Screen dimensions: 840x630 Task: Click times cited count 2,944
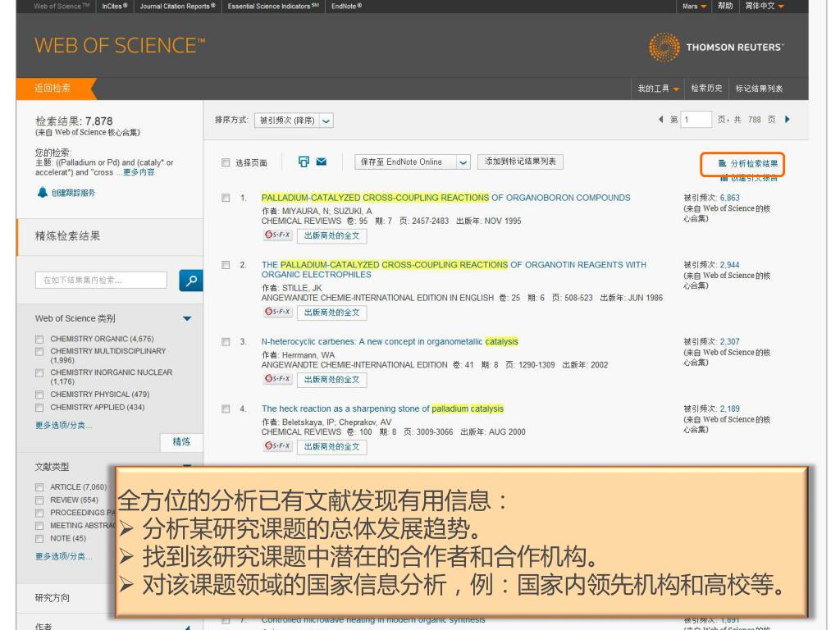[729, 265]
